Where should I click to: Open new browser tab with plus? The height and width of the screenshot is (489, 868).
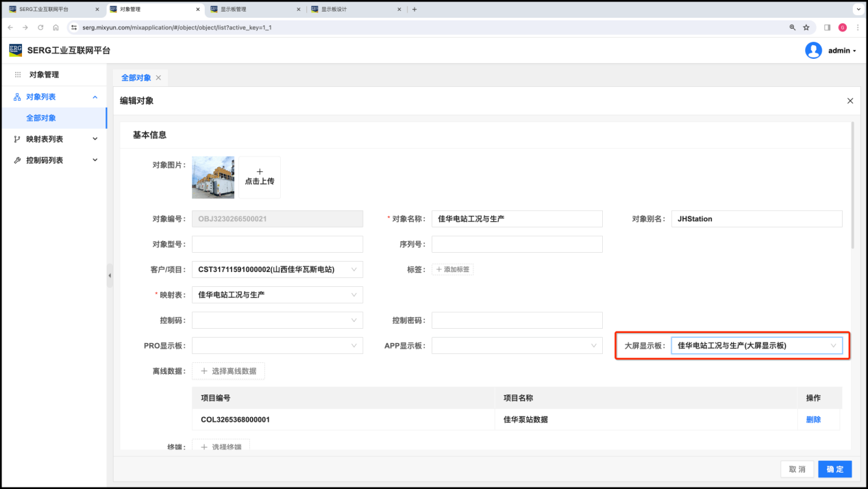414,10
